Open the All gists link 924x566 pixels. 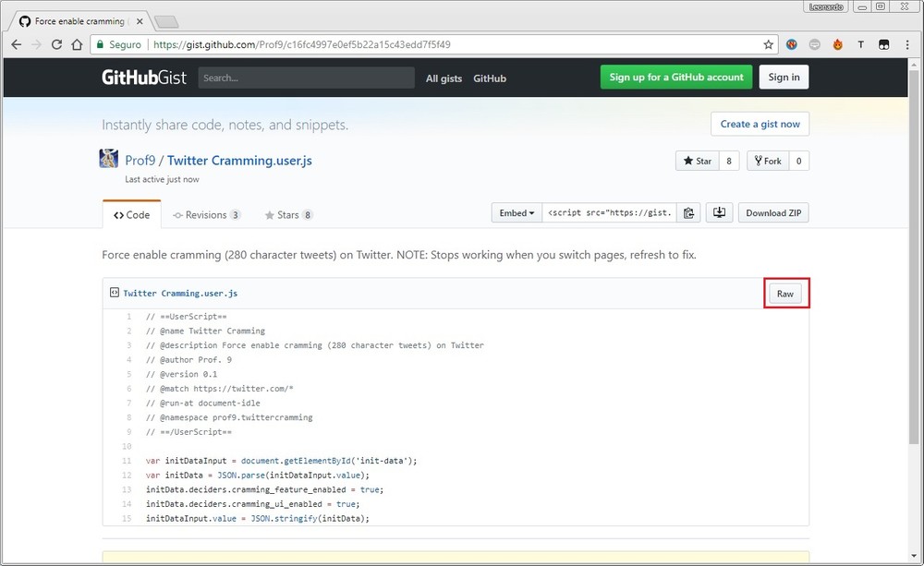(444, 78)
